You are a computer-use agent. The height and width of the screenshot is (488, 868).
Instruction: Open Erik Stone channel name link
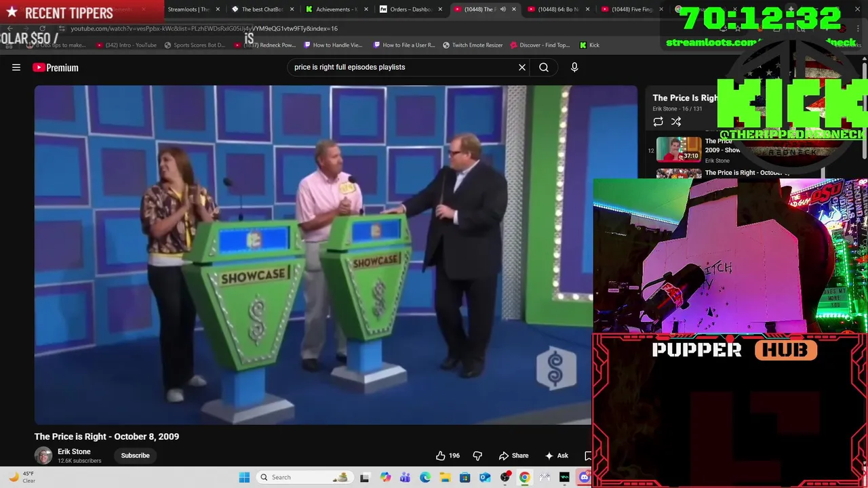point(74,451)
